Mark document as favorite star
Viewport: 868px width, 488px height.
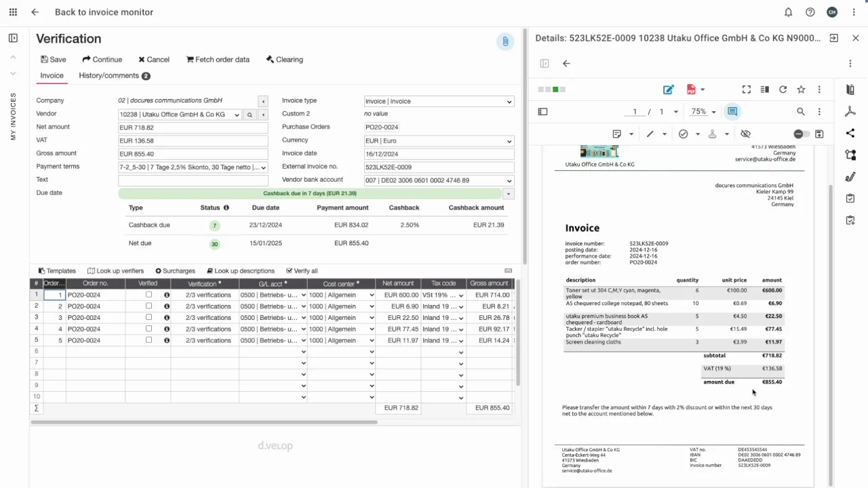[801, 89]
